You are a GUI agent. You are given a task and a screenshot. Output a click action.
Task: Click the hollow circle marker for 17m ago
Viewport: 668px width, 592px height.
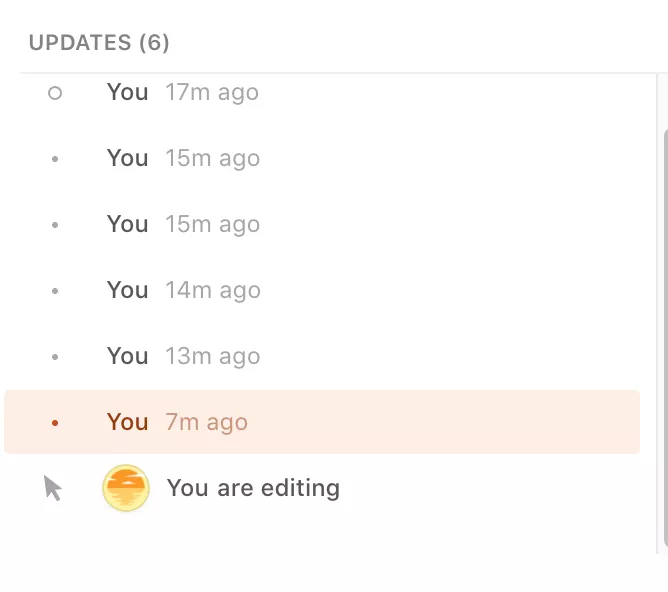coord(55,93)
